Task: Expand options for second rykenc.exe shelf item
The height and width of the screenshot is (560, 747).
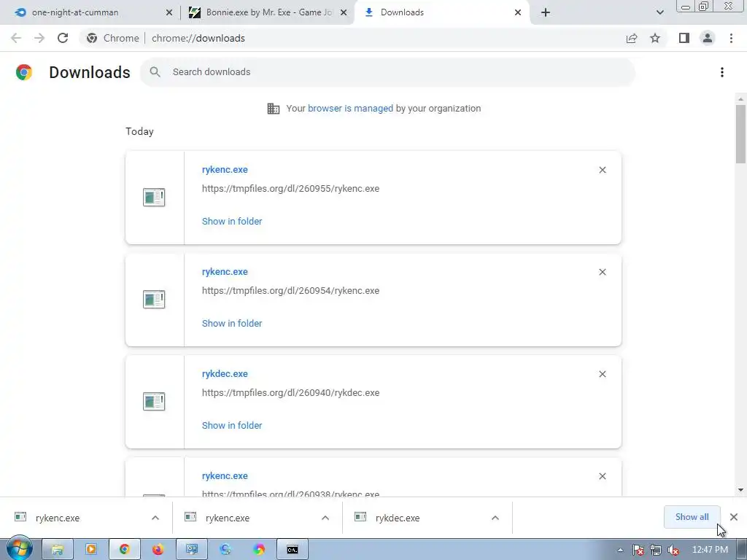Action: tap(325, 518)
